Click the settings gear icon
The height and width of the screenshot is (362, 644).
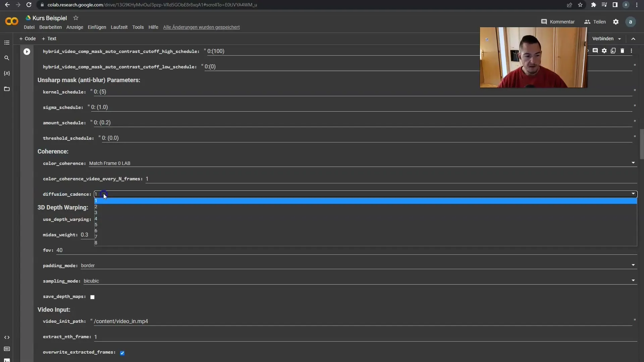pyautogui.click(x=616, y=22)
